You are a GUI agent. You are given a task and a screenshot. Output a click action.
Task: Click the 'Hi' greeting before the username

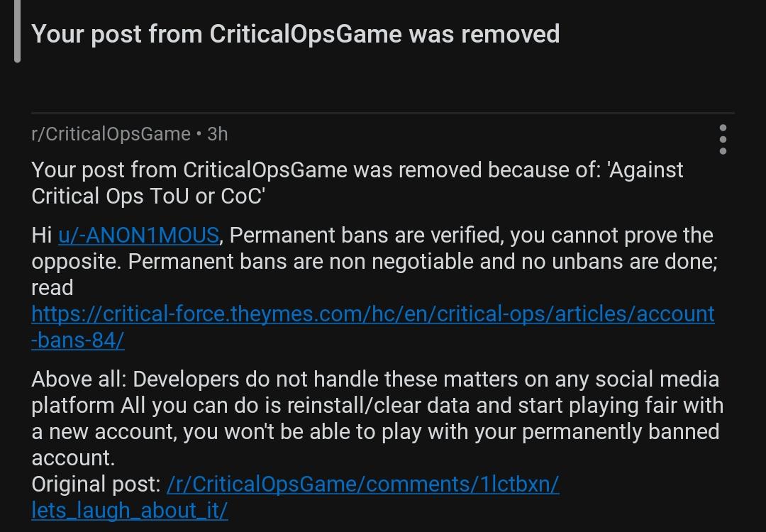pyautogui.click(x=42, y=235)
